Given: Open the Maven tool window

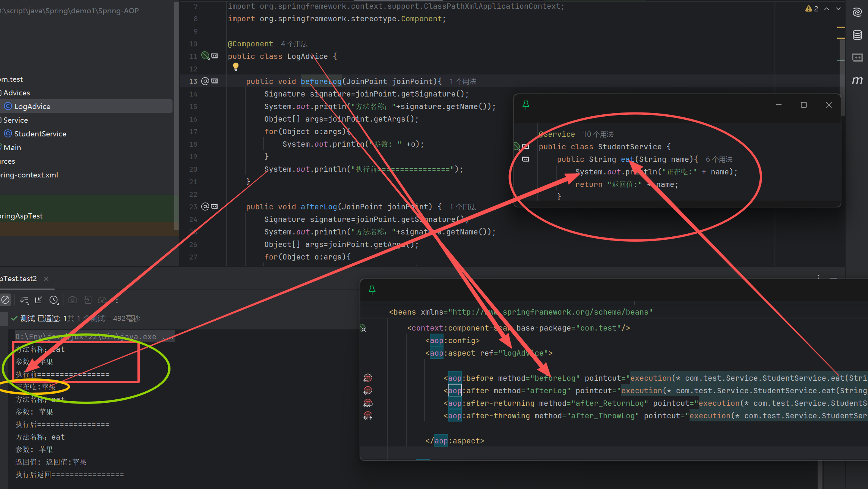Looking at the screenshot, I should [x=857, y=80].
